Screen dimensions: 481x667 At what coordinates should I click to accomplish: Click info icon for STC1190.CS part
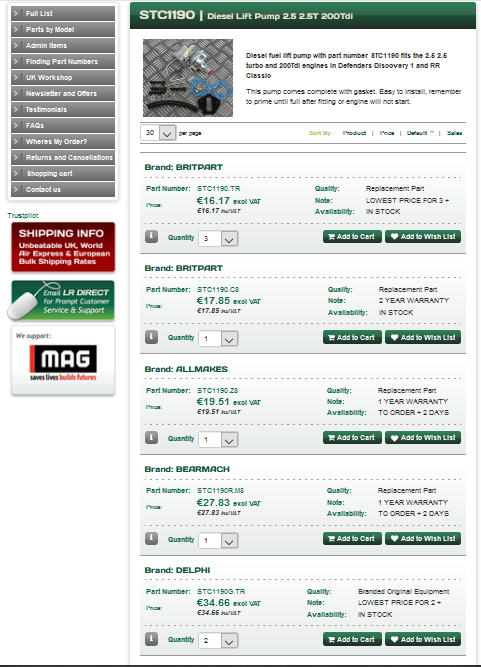pos(151,337)
